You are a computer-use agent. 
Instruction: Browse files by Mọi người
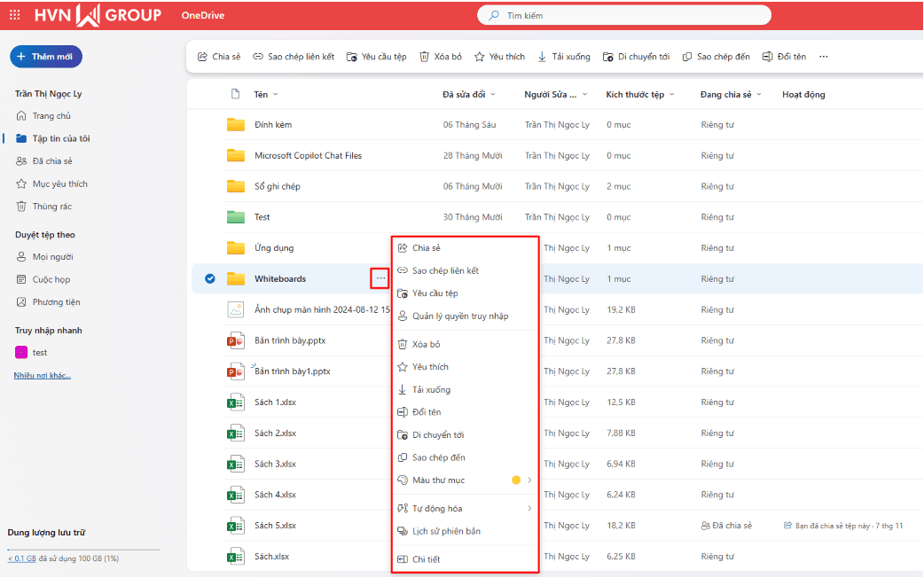[x=45, y=257]
